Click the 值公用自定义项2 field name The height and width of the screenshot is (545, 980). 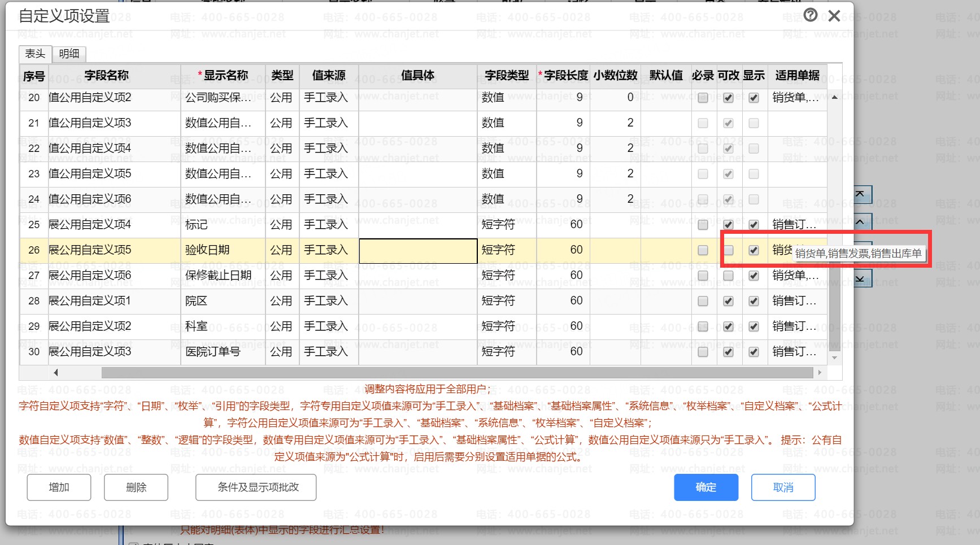[x=90, y=98]
